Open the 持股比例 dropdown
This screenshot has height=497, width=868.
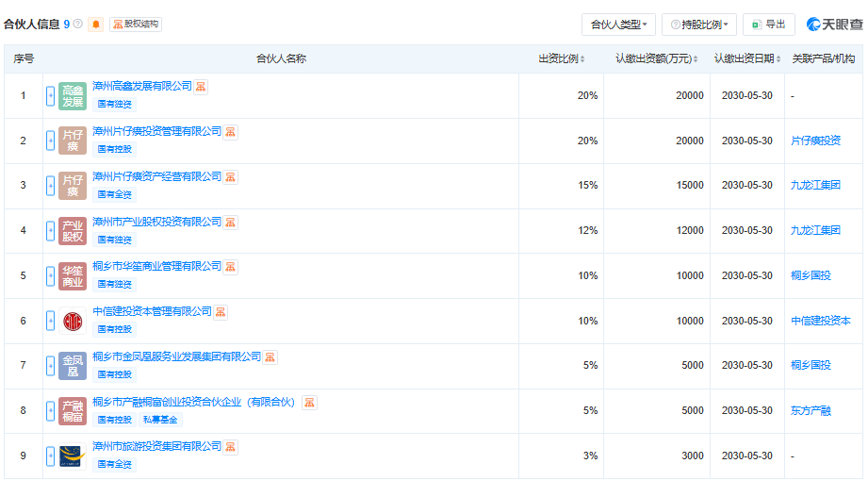tap(698, 25)
